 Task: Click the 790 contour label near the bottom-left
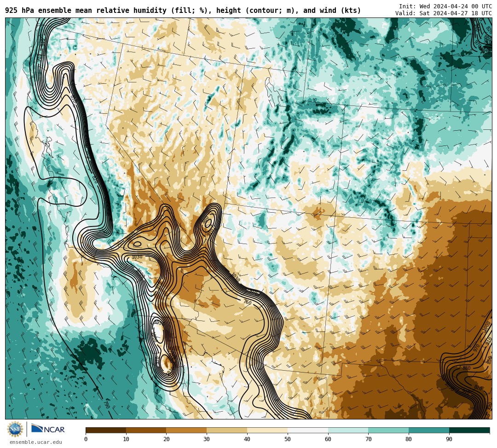coord(107,405)
